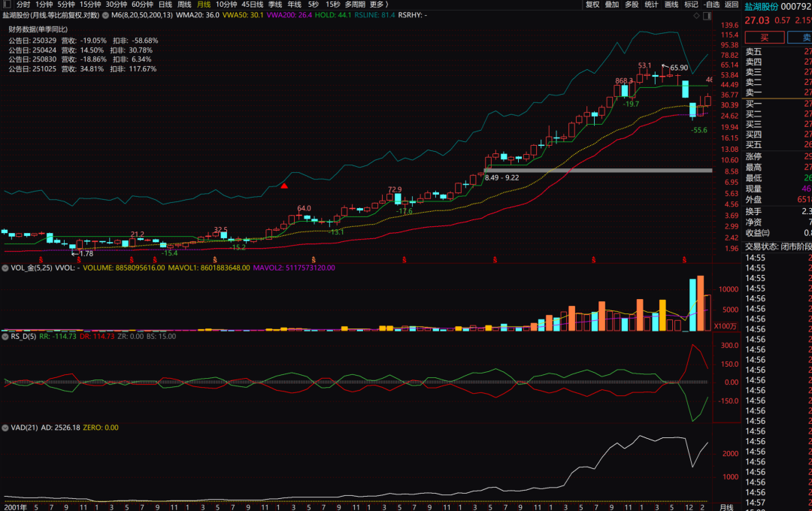Switch to 日线 daily chart
The image size is (812, 511).
[x=165, y=5]
